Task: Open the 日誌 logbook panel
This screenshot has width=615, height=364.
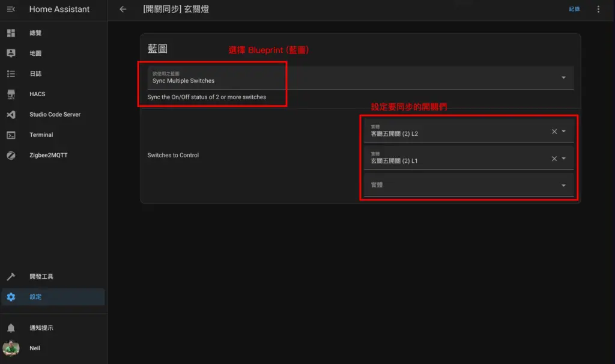Action: [35, 73]
